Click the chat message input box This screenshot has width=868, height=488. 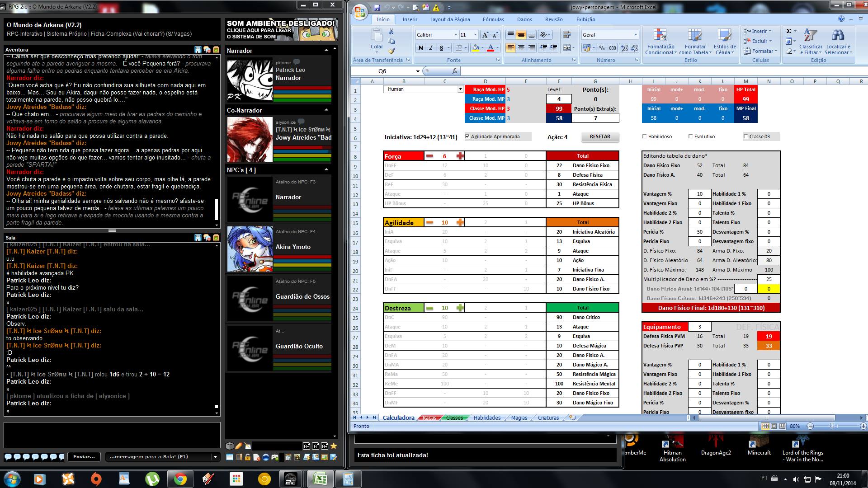click(x=112, y=435)
